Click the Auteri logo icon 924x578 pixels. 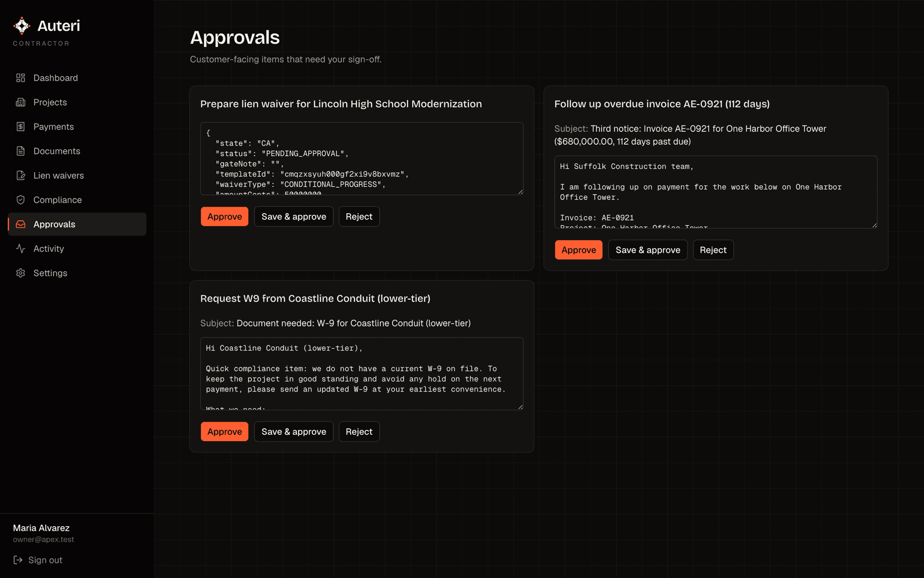(22, 26)
